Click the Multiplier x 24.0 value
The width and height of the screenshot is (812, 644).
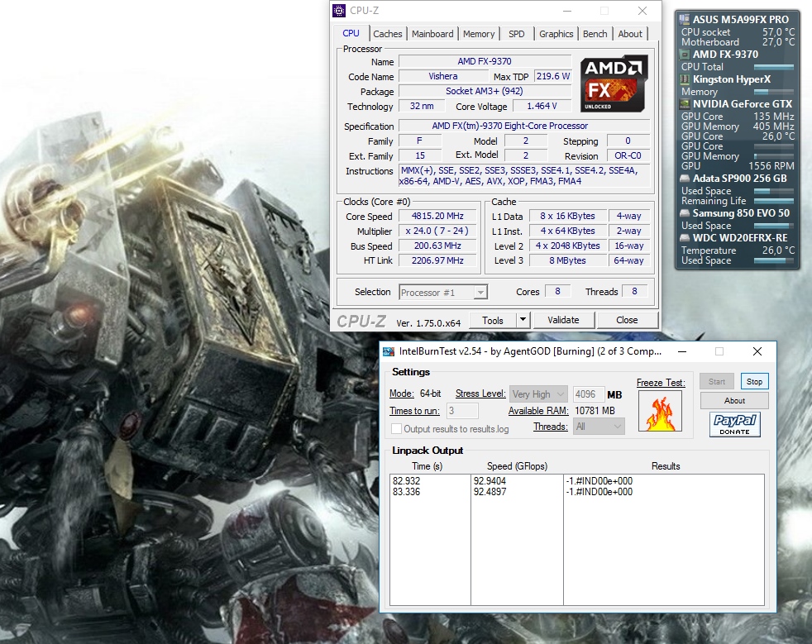[x=437, y=231]
